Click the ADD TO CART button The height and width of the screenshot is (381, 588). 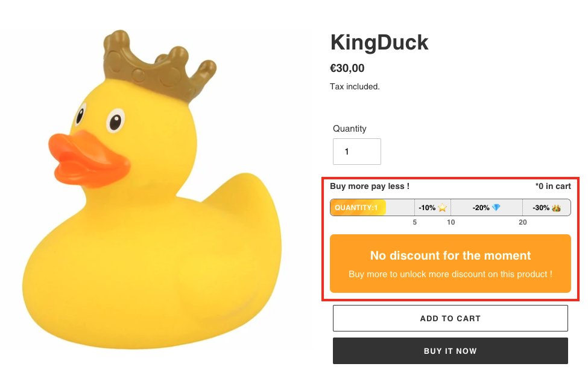tap(450, 318)
